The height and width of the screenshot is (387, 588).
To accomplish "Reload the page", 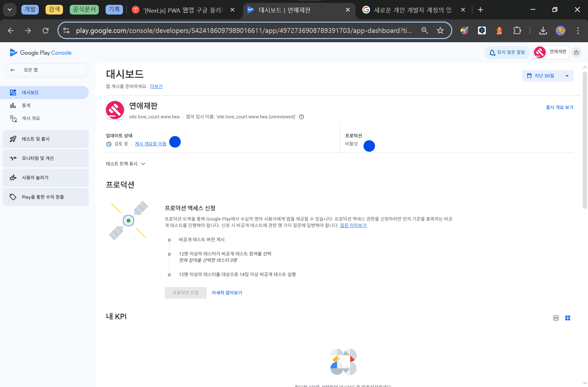I will click(x=46, y=31).
